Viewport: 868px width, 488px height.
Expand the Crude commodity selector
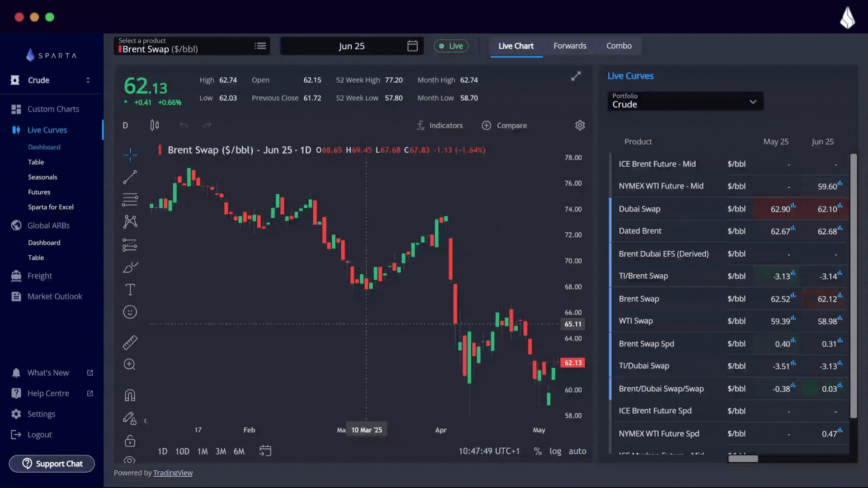pyautogui.click(x=51, y=80)
